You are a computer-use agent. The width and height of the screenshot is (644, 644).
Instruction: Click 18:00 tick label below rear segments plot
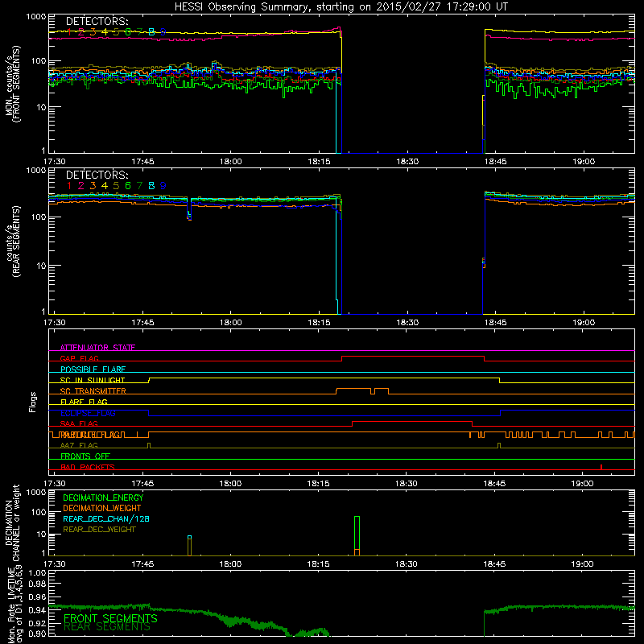(x=230, y=323)
